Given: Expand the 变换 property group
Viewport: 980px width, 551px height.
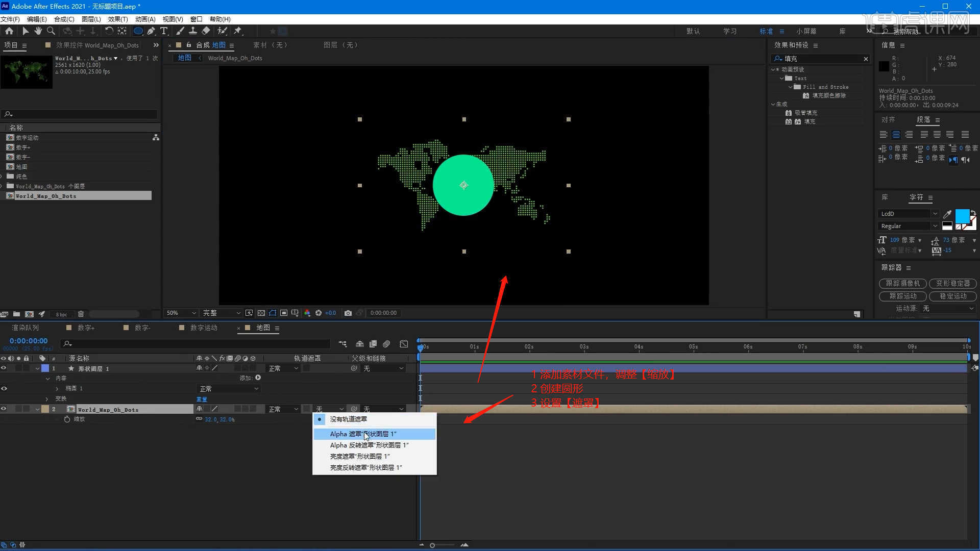Looking at the screenshot, I should point(47,399).
